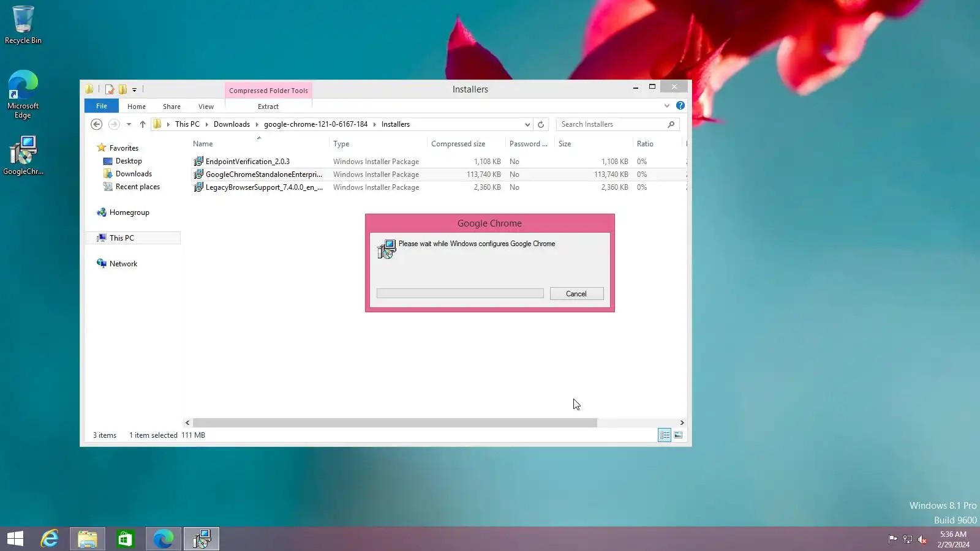Open Explorer Help question mark
This screenshot has width=980, height=551.
tap(680, 106)
